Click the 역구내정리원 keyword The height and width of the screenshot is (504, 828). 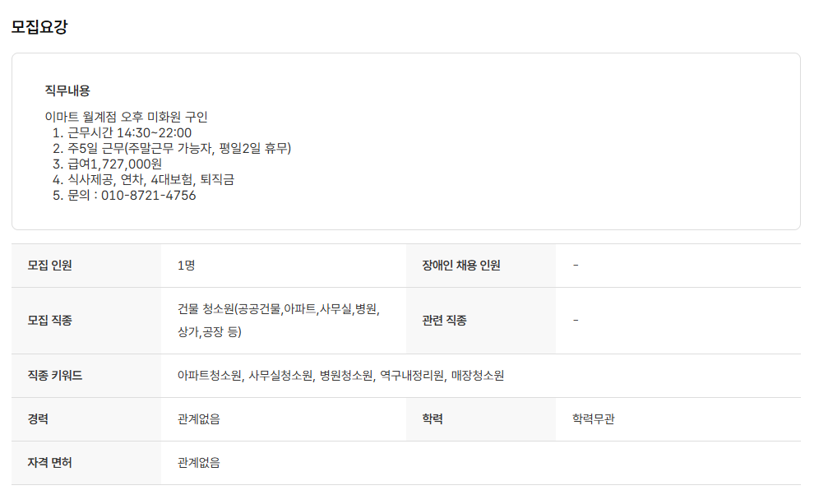pyautogui.click(x=412, y=376)
